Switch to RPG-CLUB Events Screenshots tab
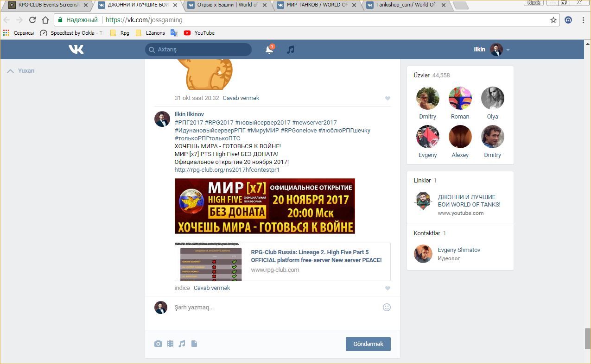This screenshot has width=591, height=364. click(x=48, y=5)
